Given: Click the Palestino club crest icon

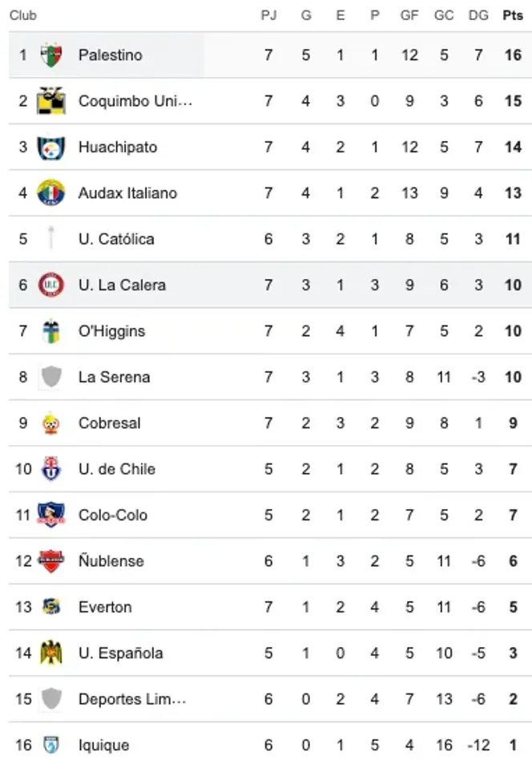Looking at the screenshot, I should 51,55.
